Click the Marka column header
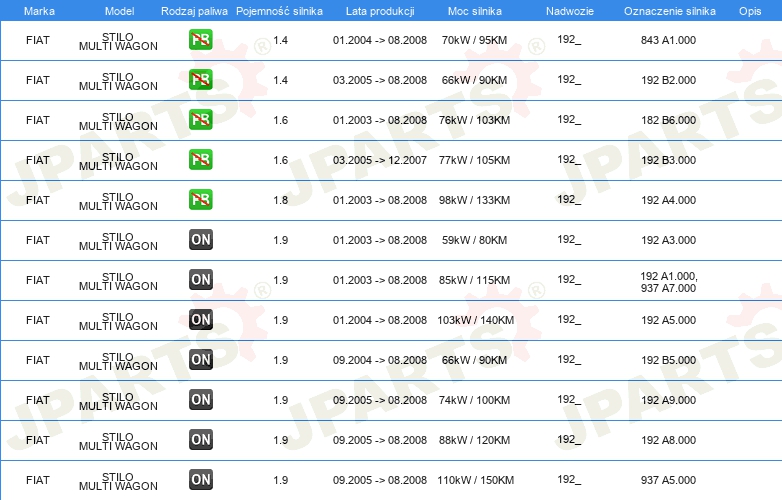 click(39, 11)
